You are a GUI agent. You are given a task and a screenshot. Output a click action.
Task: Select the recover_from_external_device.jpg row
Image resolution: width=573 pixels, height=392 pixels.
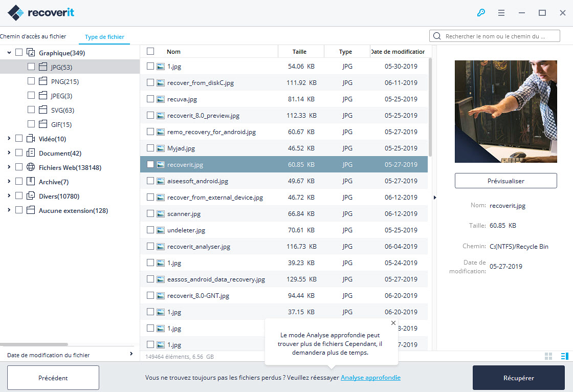pyautogui.click(x=284, y=197)
